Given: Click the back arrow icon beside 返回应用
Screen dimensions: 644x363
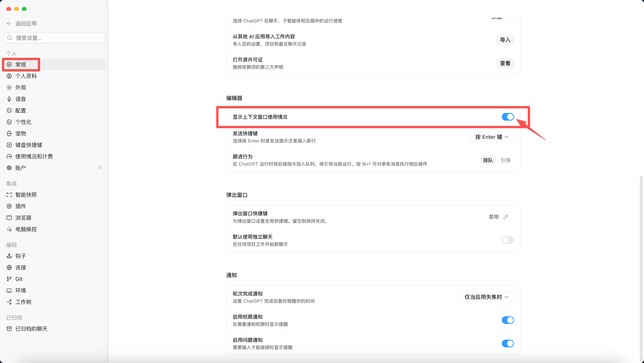Looking at the screenshot, I should (9, 24).
